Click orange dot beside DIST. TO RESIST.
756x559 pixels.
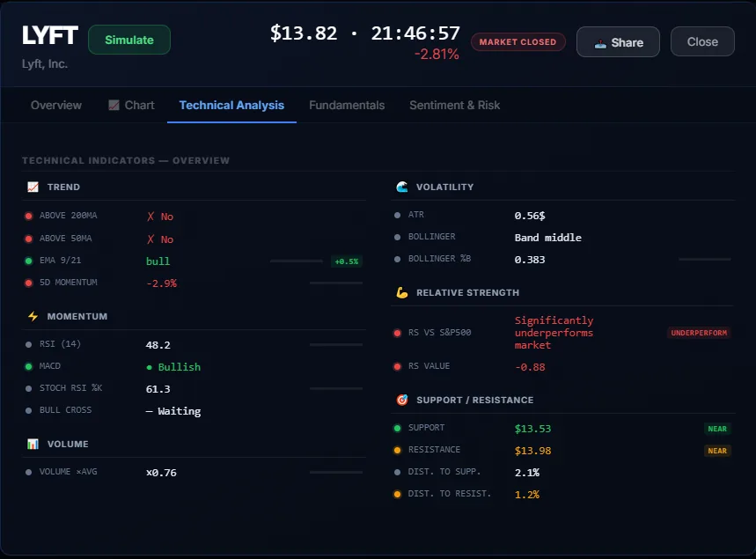click(x=397, y=494)
